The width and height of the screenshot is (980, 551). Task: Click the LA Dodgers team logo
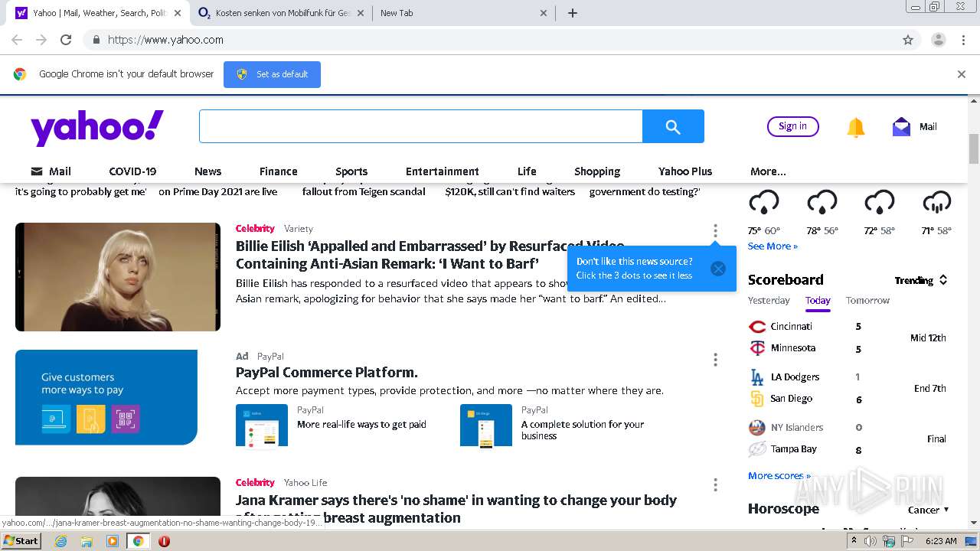[x=757, y=377]
